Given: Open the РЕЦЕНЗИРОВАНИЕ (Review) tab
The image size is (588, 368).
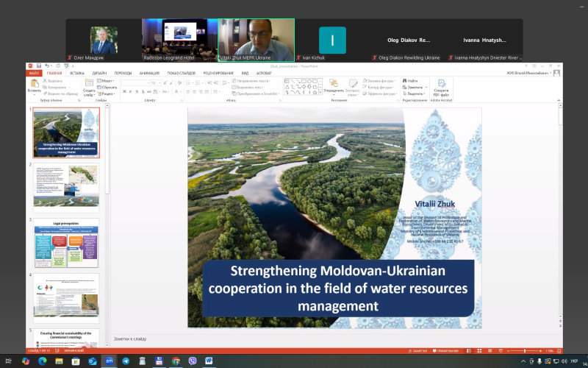Looking at the screenshot, I should [x=218, y=73].
